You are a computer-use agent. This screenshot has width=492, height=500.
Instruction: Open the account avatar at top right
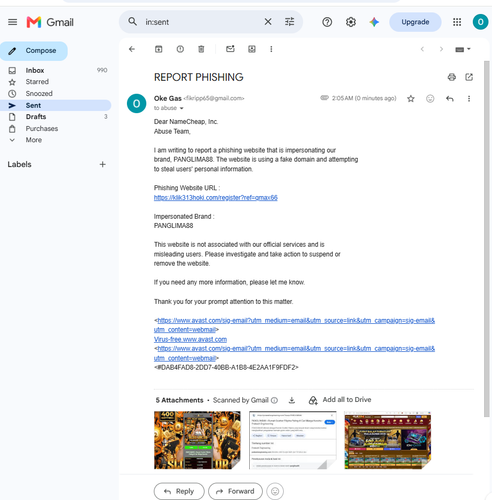(480, 22)
